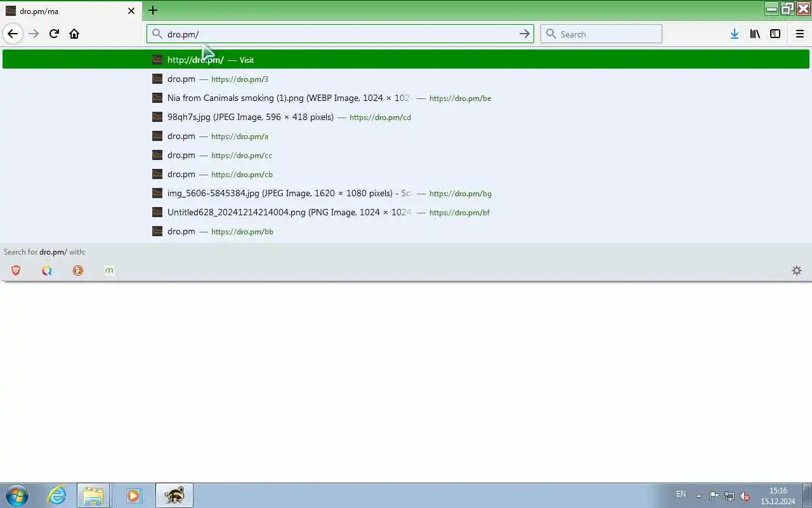Open Action Center flag icon
Image resolution: width=812 pixels, height=508 pixels.
pyautogui.click(x=714, y=496)
